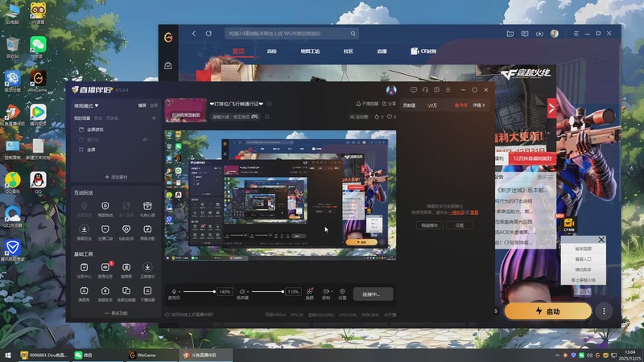Switch to the 社区 tab
Viewport: 644px width, 362px height.
point(349,51)
